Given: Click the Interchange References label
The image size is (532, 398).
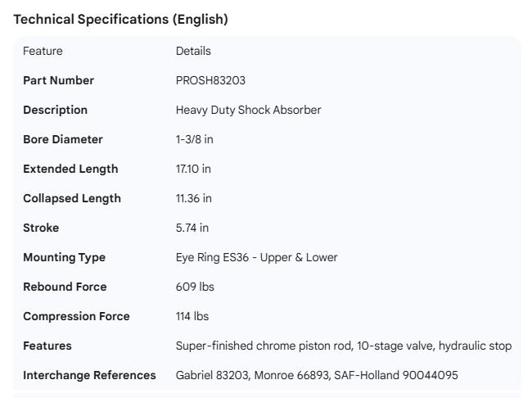Looking at the screenshot, I should click(89, 375).
